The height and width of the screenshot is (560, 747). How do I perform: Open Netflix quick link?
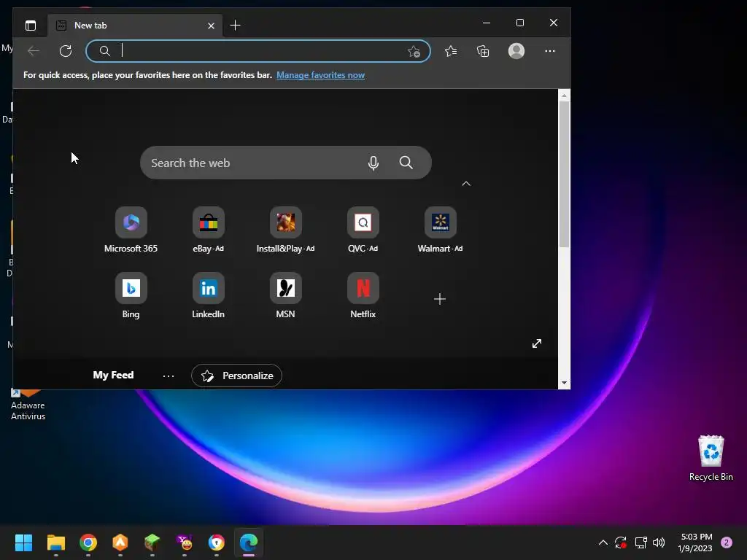click(363, 296)
